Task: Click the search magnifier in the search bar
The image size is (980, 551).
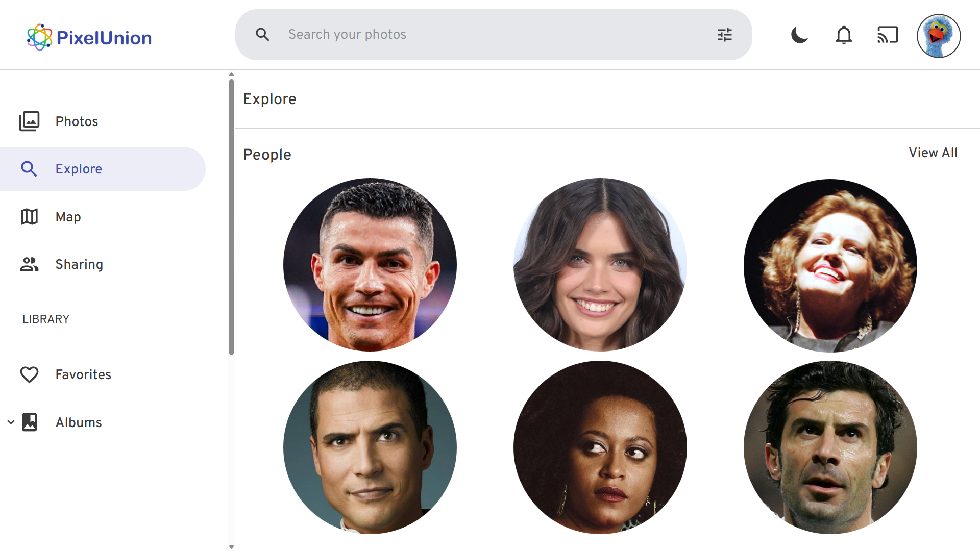Action: (x=262, y=34)
